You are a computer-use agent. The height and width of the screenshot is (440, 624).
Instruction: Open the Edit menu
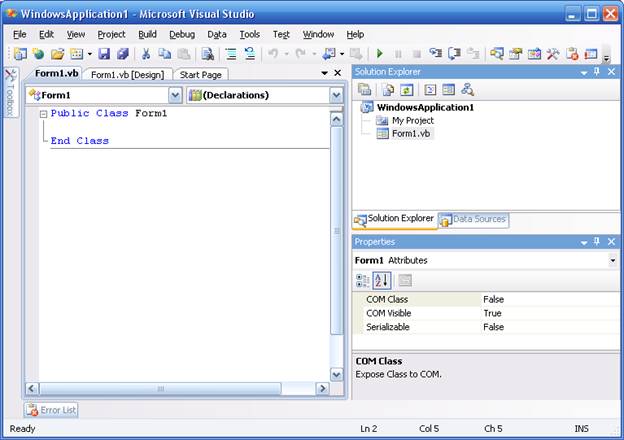coord(46,35)
